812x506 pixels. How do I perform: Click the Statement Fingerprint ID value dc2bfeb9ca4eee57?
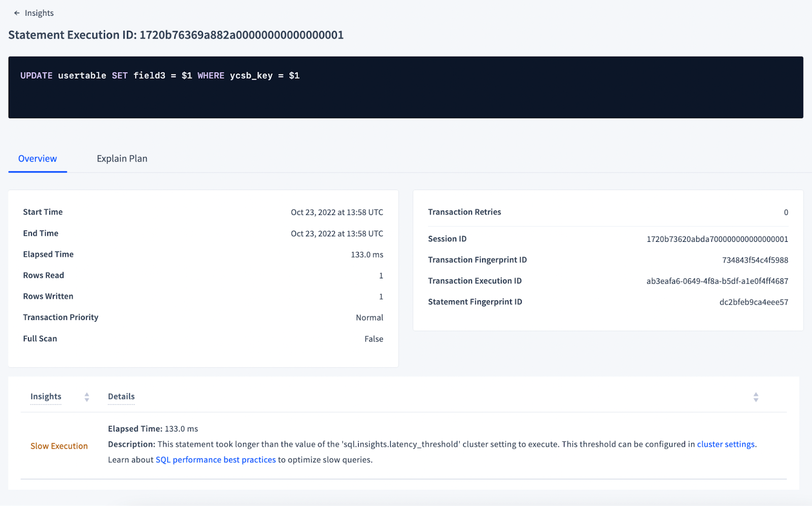[753, 302]
